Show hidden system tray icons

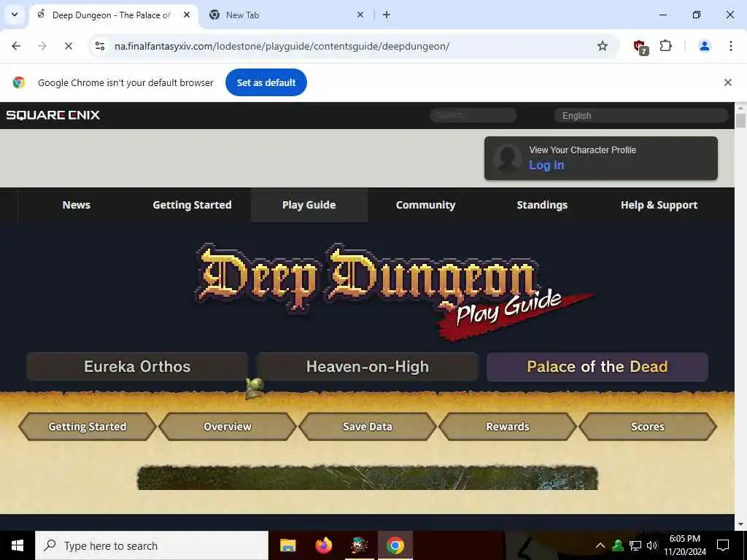[x=600, y=545]
